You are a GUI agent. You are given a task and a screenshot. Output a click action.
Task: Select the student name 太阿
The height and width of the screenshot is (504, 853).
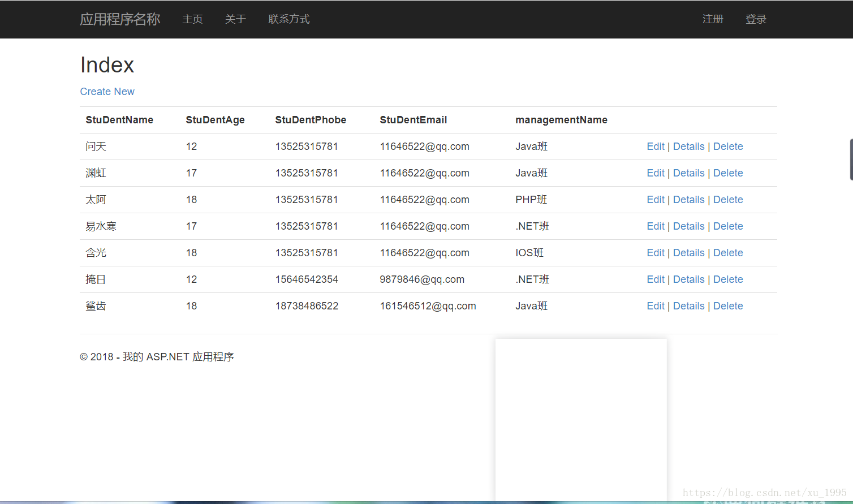point(96,200)
